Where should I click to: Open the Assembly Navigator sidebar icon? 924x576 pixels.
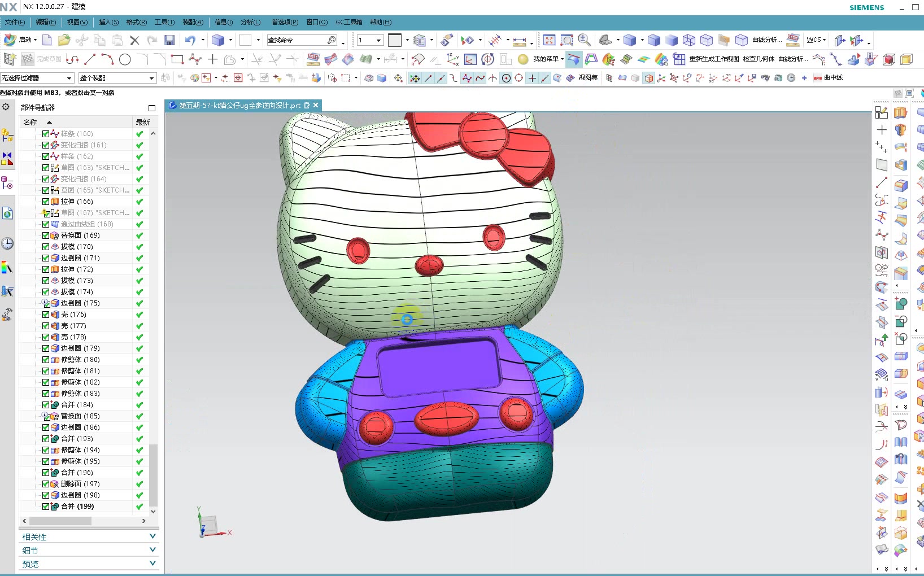(x=7, y=135)
